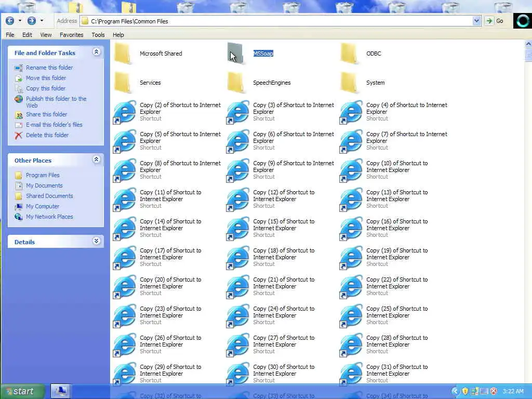Select Copy (2) of Shortcut to Internet Explorer icon
Image resolution: width=532 pixels, height=399 pixels.
click(125, 112)
